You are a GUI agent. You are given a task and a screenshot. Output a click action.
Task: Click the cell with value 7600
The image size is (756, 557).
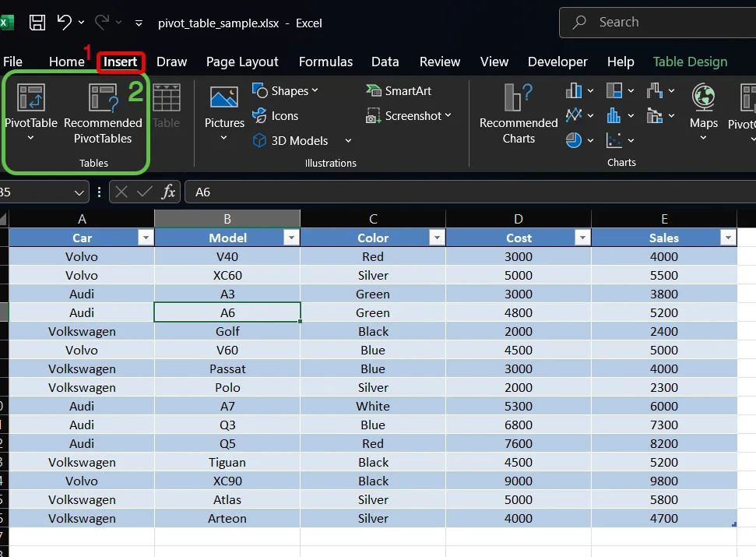coord(519,444)
